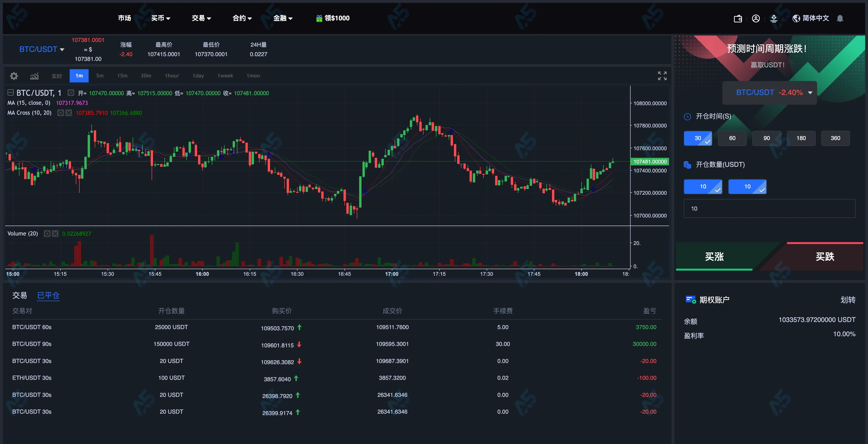Open the wallet icon in header

pos(738,18)
